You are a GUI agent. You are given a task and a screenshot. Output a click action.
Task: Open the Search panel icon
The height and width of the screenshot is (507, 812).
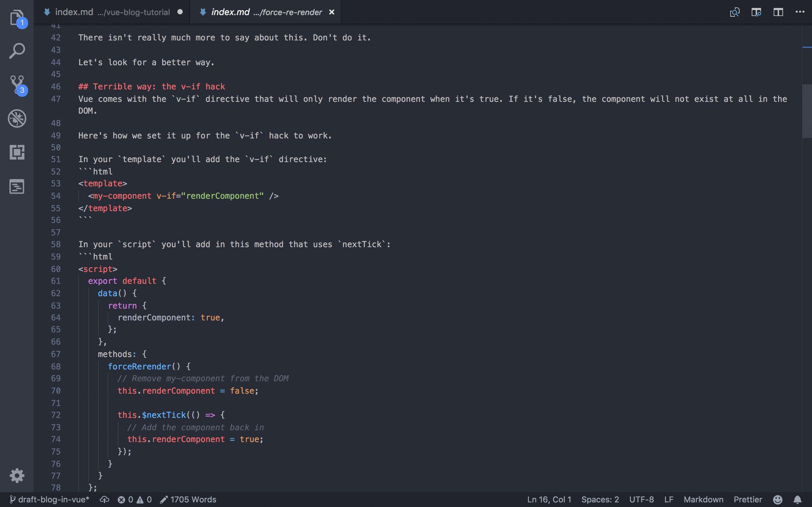click(x=16, y=51)
